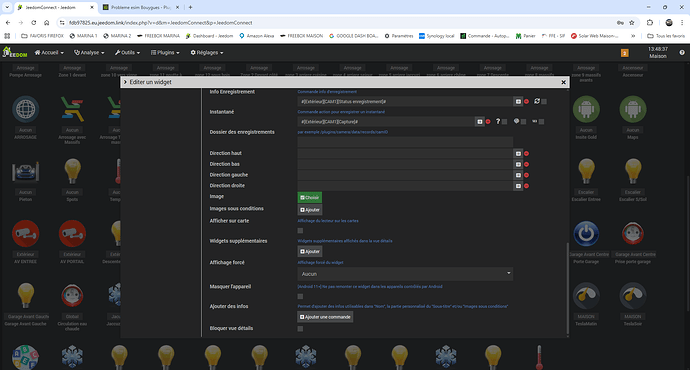Image resolution: width=690 pixels, height=370 pixels.
Task: Click the Jeedom logo in navbar
Action: (15, 52)
